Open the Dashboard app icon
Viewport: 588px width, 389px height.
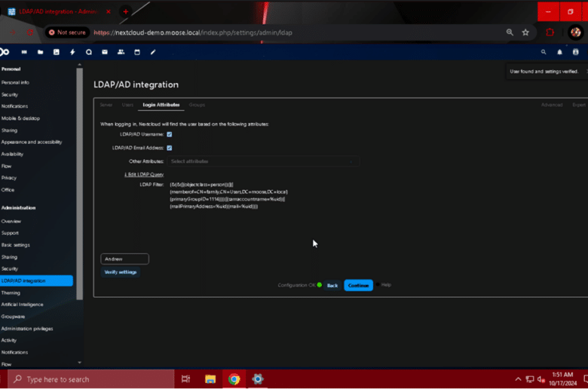point(24,52)
